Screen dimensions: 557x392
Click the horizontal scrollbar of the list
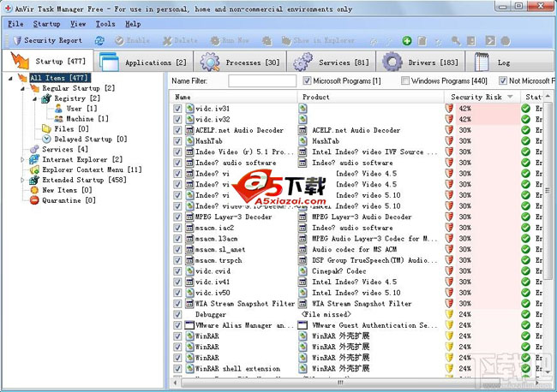(x=341, y=383)
